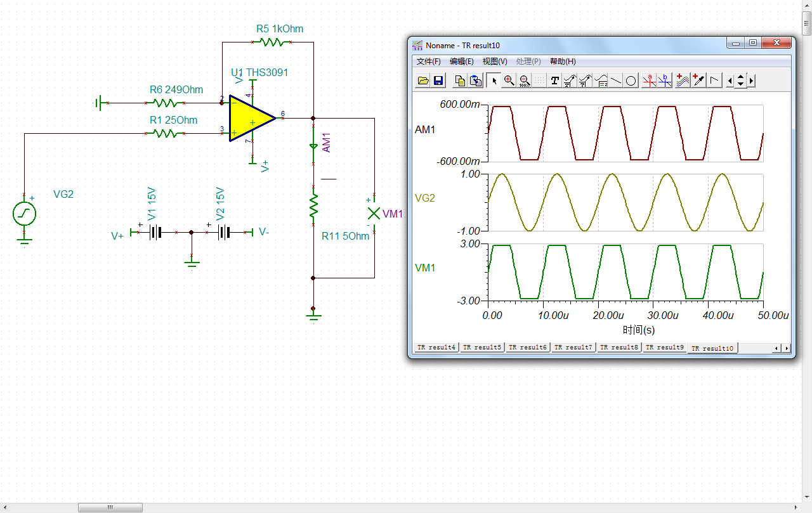Copy the diagram to clipboard
This screenshot has width=812, height=513.
[x=461, y=81]
